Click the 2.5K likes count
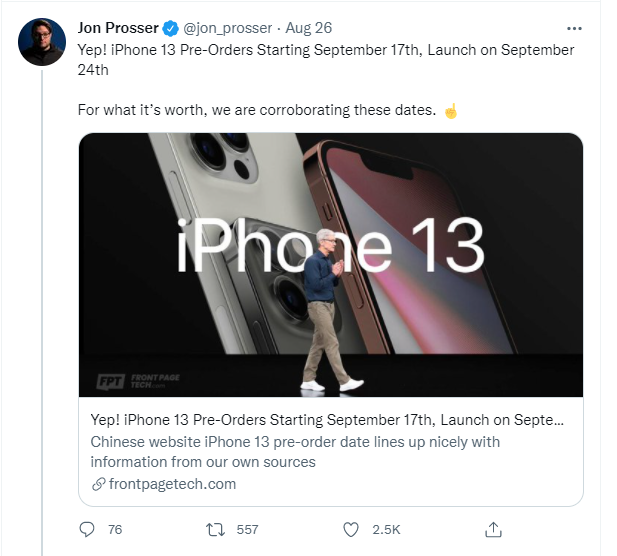This screenshot has width=617, height=556. tap(387, 528)
